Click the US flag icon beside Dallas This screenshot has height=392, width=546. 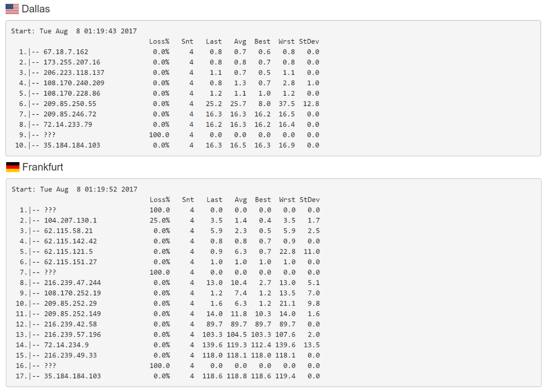click(x=12, y=9)
